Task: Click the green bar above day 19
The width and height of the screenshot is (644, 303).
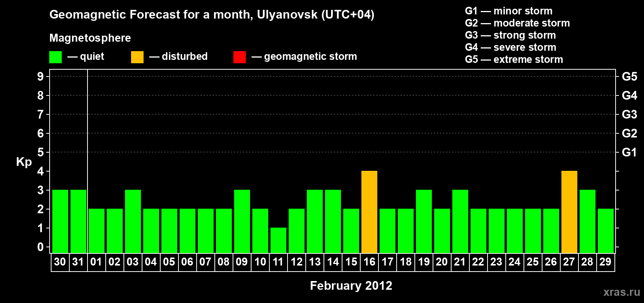Action: coord(424,221)
